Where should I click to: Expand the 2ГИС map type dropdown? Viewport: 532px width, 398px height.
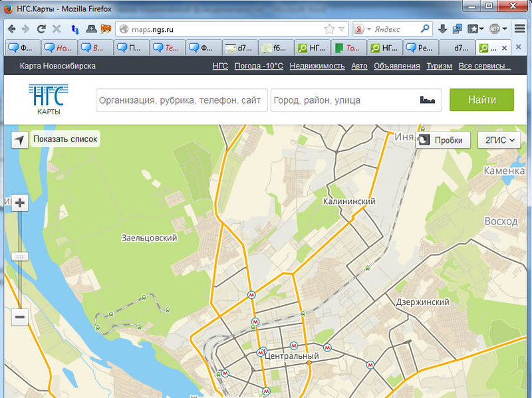pyautogui.click(x=499, y=140)
